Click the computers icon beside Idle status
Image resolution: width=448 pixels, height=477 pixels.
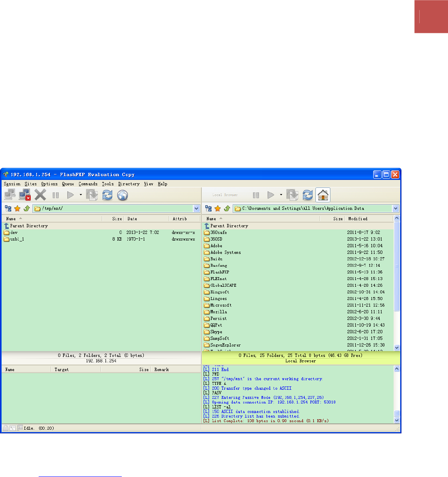(x=20, y=428)
